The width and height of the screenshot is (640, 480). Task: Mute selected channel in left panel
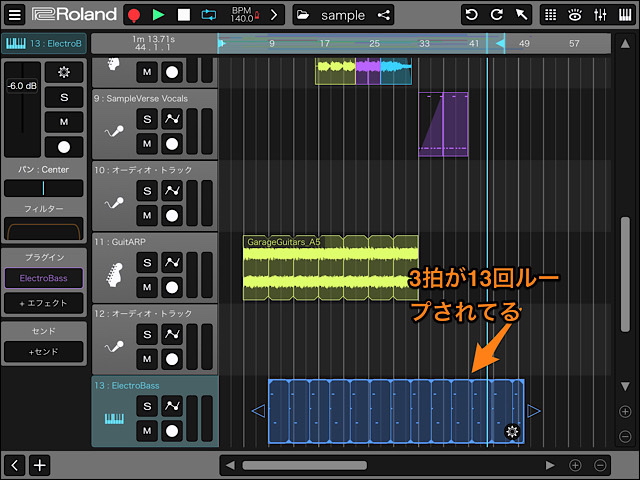pyautogui.click(x=64, y=122)
